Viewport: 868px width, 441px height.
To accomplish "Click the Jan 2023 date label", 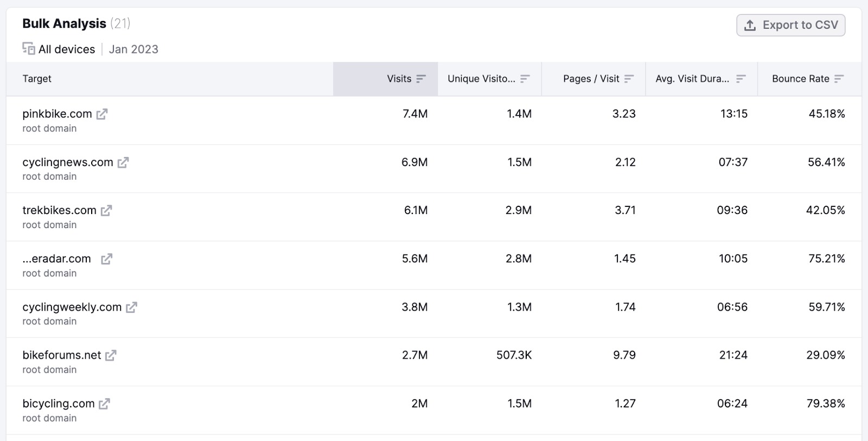I will click(x=133, y=49).
